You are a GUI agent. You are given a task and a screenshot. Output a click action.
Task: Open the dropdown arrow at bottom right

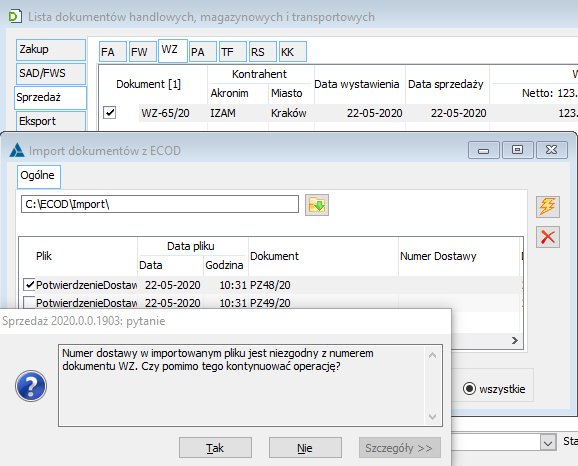(x=548, y=442)
